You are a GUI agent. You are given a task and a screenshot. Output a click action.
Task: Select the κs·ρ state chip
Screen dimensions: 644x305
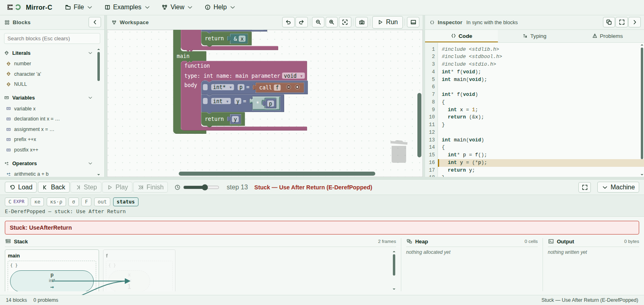[x=56, y=202]
